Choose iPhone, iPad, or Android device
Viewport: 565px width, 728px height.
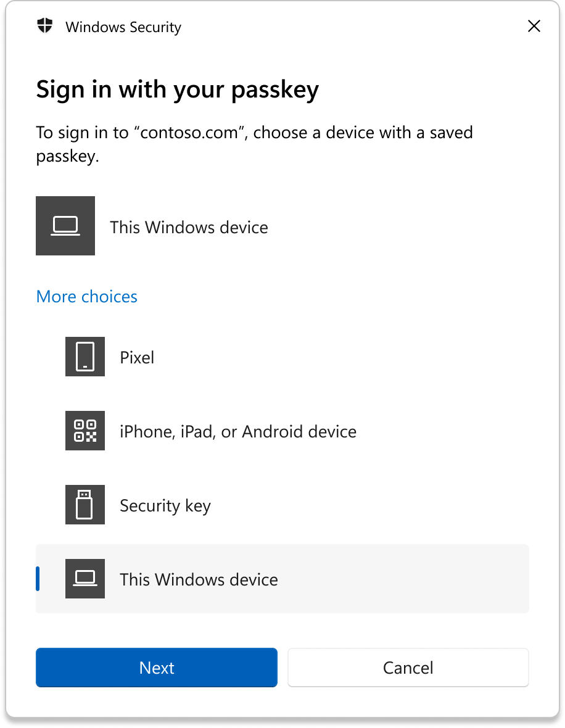[238, 431]
